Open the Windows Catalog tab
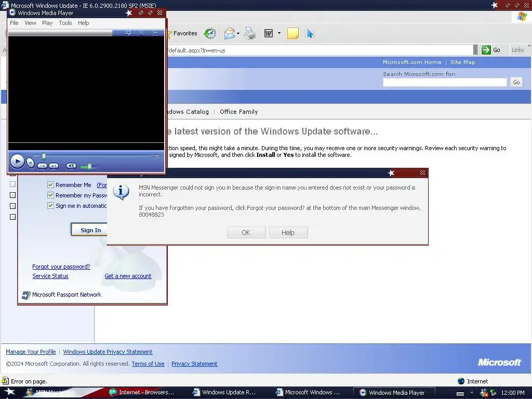 pyautogui.click(x=188, y=112)
